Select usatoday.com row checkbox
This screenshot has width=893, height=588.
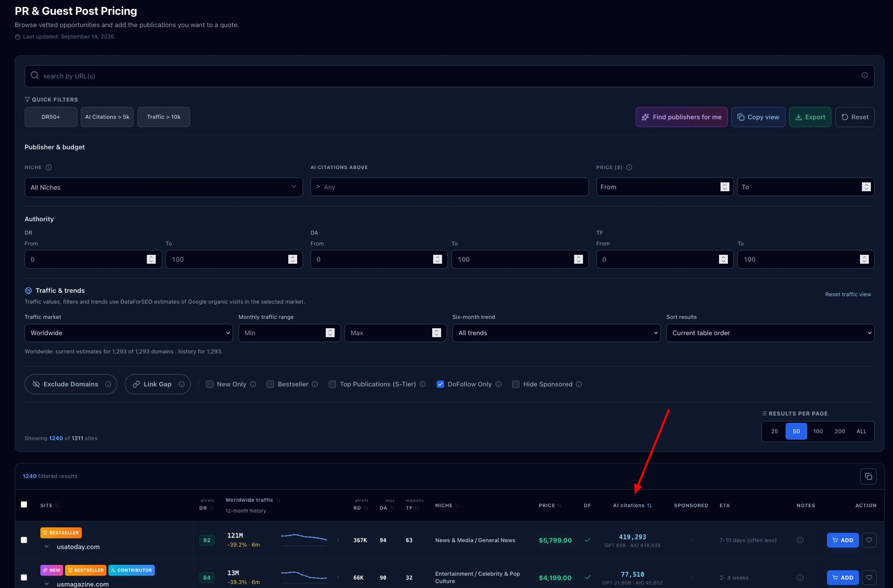pos(24,540)
